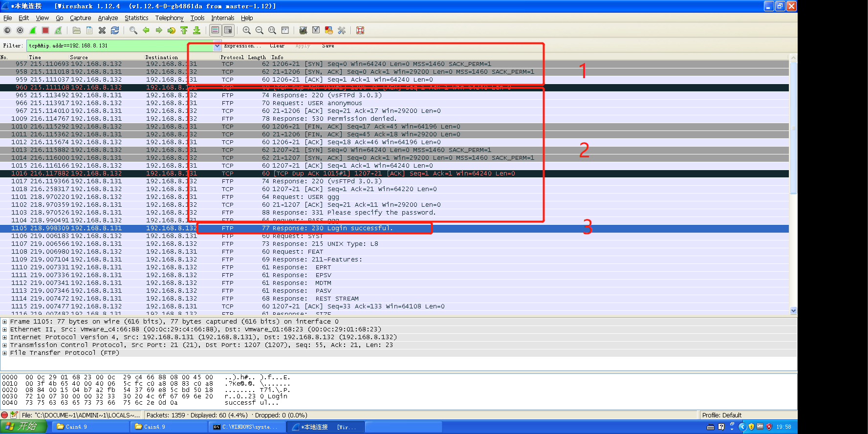Screen dimensions: 868x434
Task: Expand Transmission Control Protocol details
Action: 4,345
